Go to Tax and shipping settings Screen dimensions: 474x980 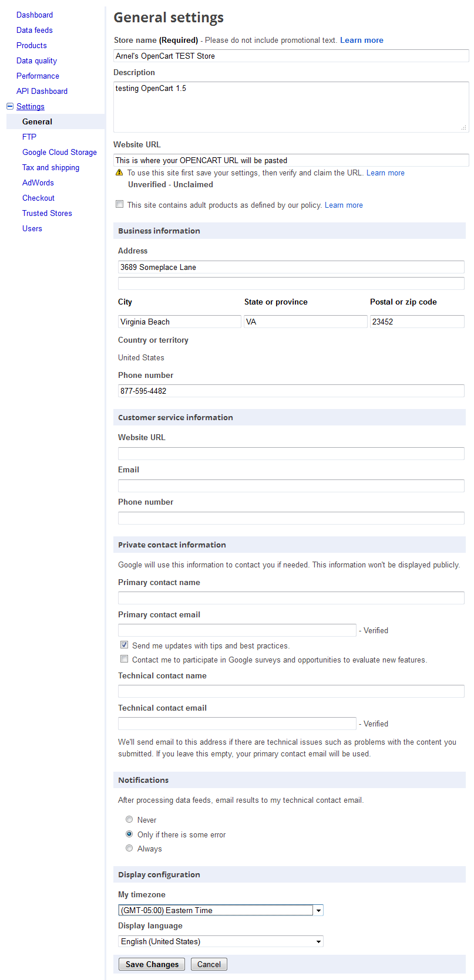point(51,167)
